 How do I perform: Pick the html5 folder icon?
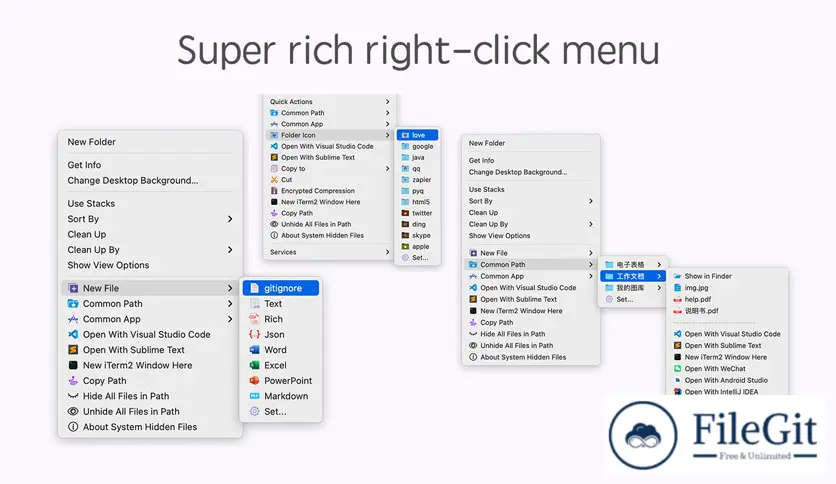[417, 202]
